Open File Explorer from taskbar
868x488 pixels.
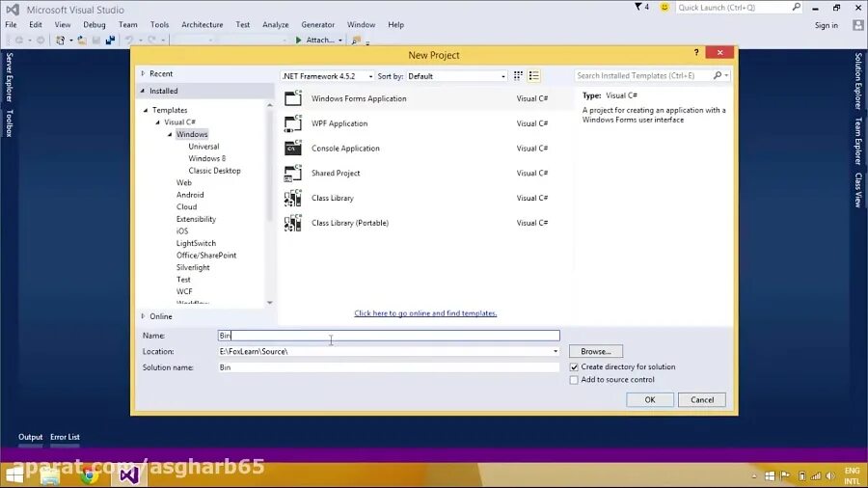click(50, 475)
